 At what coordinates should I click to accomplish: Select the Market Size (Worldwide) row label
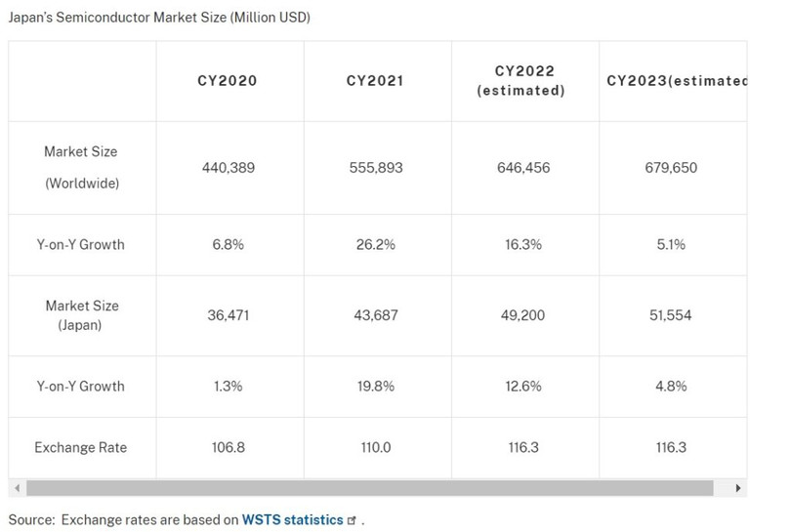point(80,168)
